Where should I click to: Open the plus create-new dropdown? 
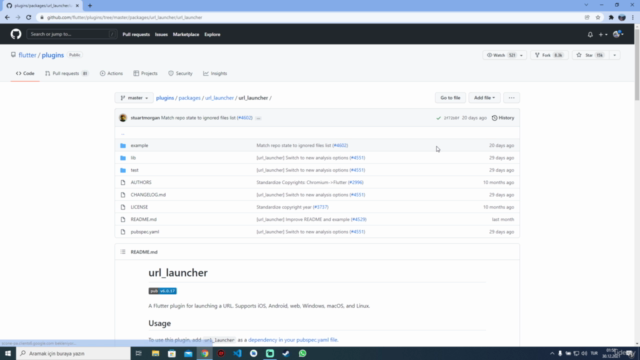click(x=603, y=35)
